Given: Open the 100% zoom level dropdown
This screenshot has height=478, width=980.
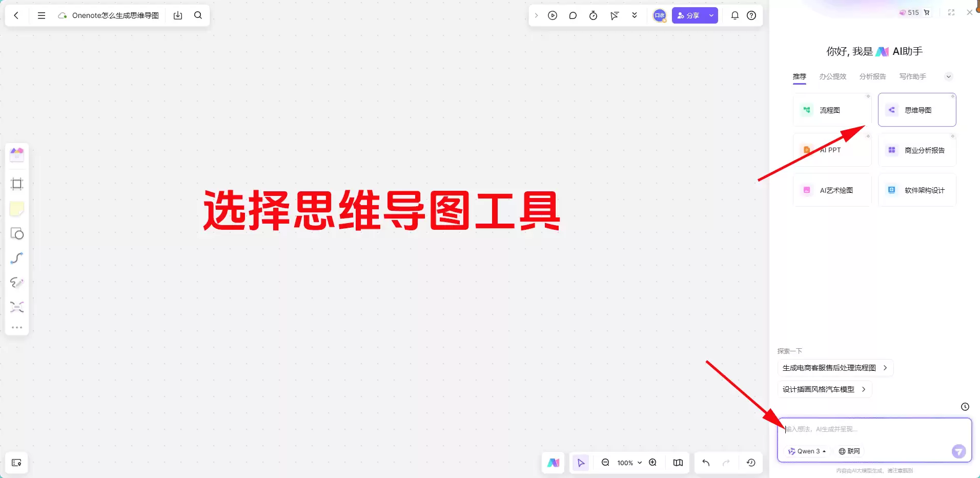Looking at the screenshot, I should pos(629,463).
